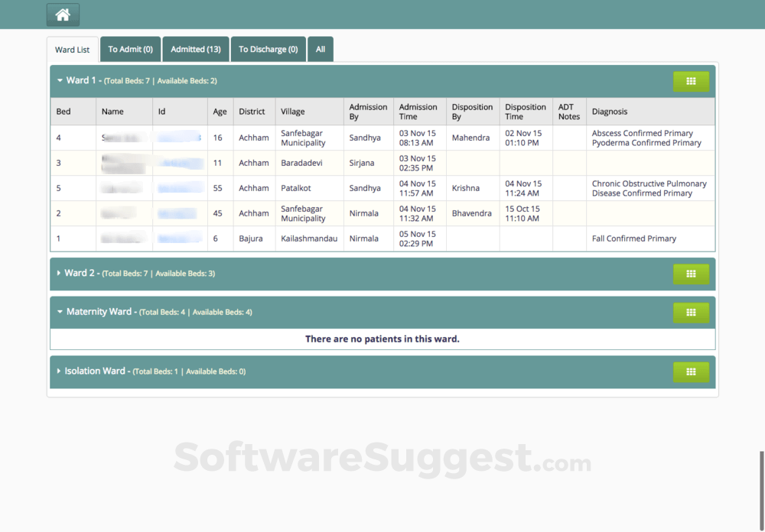Viewport: 765px width, 532px height.
Task: Switch to the Ward List tab
Action: pyautogui.click(x=73, y=50)
